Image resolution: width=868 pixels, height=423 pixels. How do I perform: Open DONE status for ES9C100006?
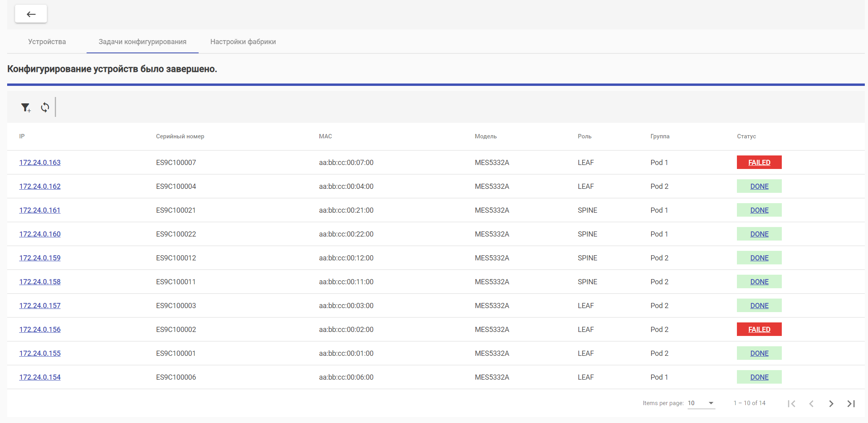759,377
